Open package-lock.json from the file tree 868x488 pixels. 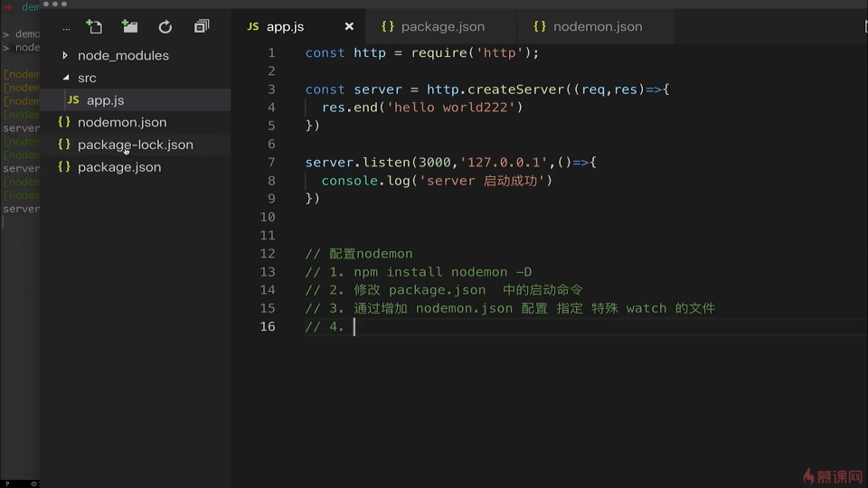[x=135, y=145]
